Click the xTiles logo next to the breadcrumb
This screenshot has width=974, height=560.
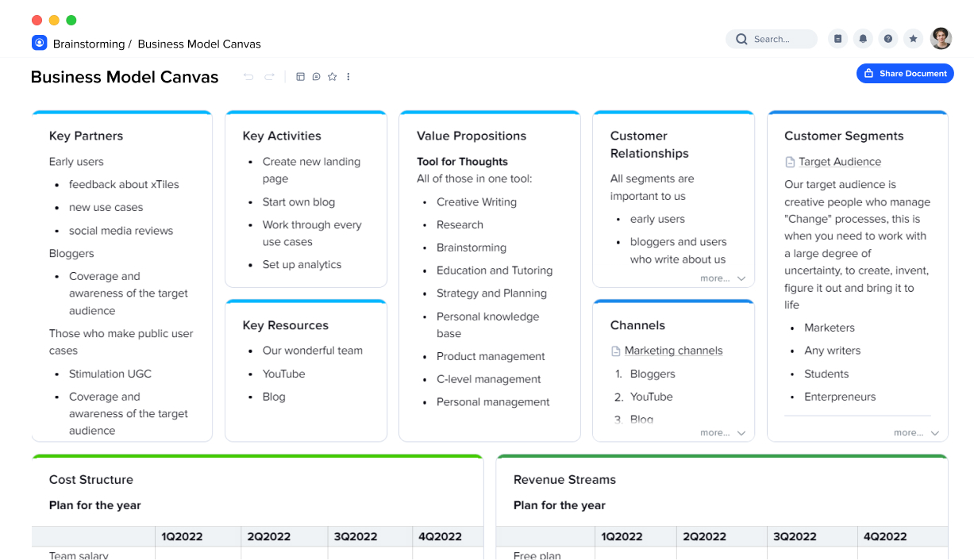39,42
